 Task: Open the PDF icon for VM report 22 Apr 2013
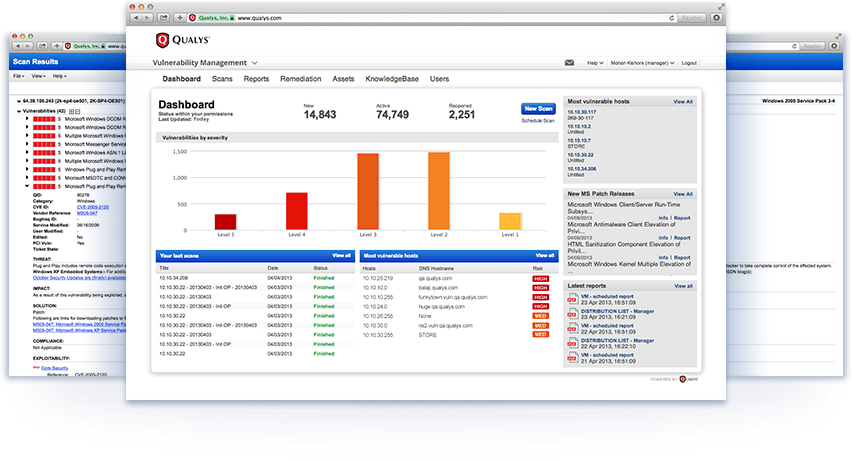(572, 329)
